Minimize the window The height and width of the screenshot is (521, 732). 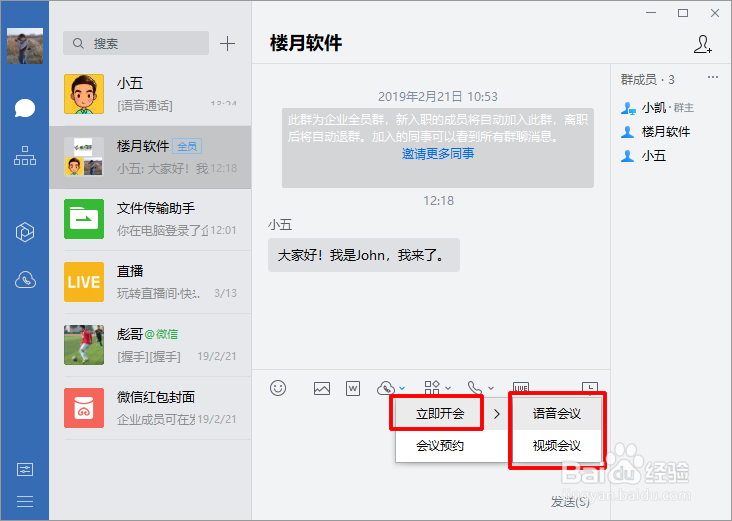tap(651, 13)
